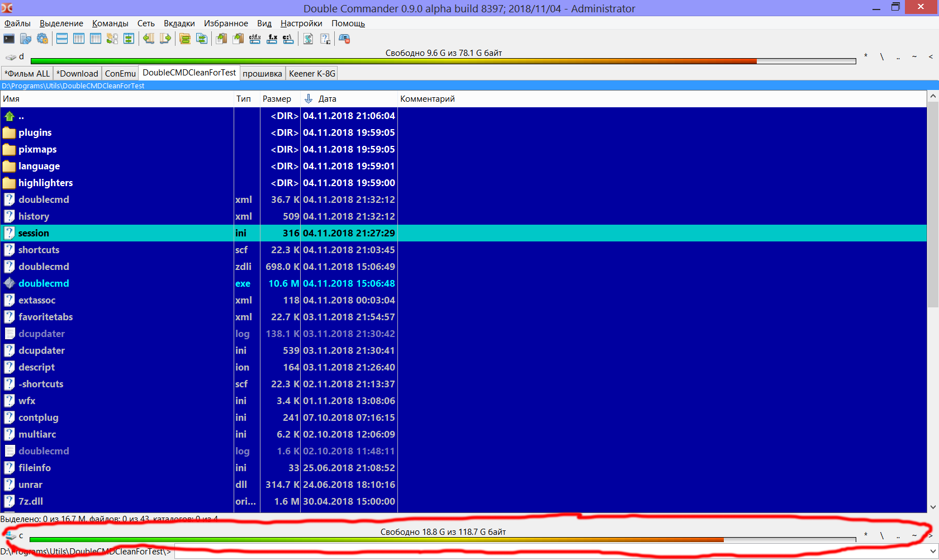Open the Вкладки menu
This screenshot has height=560, width=939.
click(x=179, y=23)
